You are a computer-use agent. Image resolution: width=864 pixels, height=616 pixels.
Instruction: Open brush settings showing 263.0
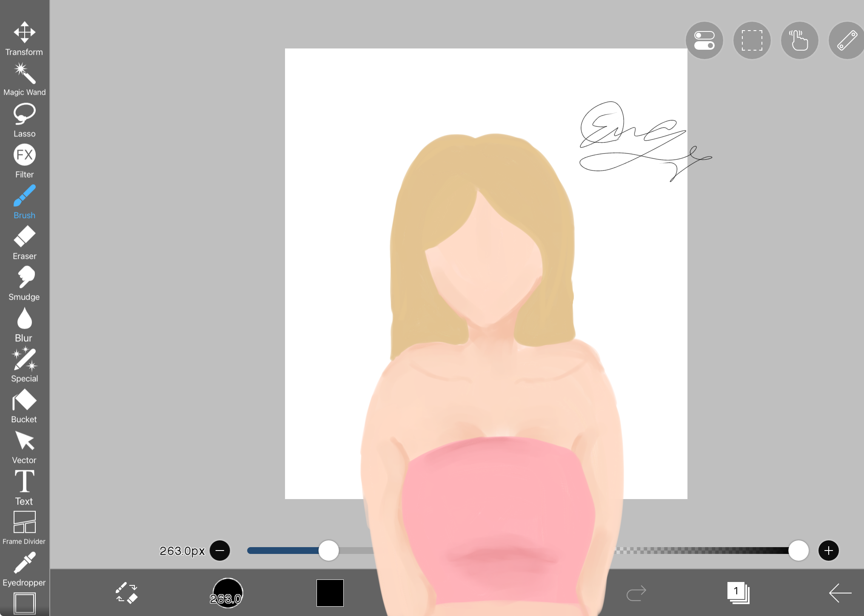click(228, 593)
